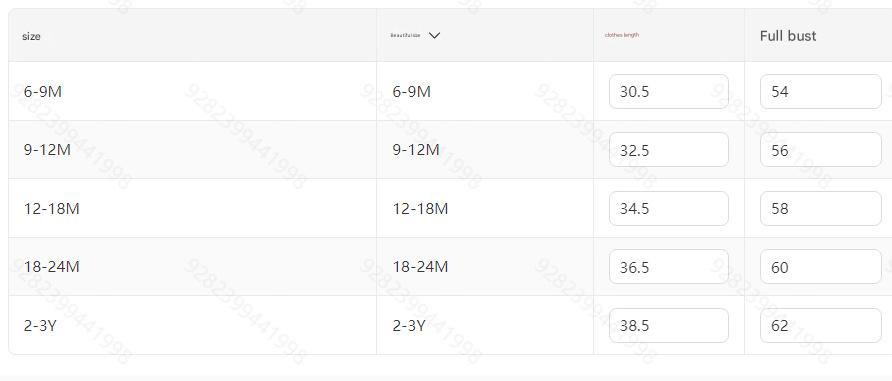Select the 38.5 clothes length input
This screenshot has height=381, width=892.
[x=668, y=326]
